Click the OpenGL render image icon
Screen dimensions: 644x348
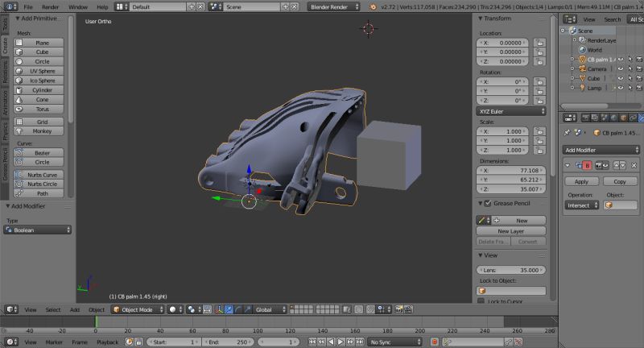(398, 309)
